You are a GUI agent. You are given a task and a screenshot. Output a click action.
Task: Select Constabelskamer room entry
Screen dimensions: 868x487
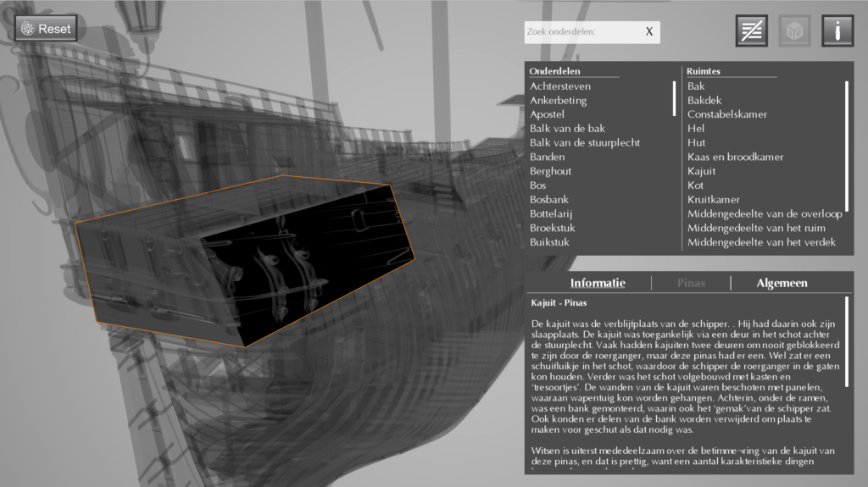[726, 114]
